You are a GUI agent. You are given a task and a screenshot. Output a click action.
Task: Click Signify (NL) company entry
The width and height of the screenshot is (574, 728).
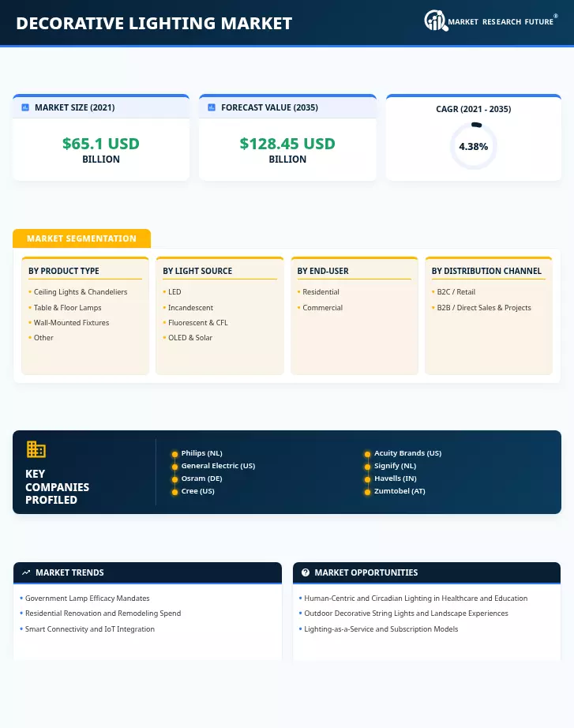(396, 466)
